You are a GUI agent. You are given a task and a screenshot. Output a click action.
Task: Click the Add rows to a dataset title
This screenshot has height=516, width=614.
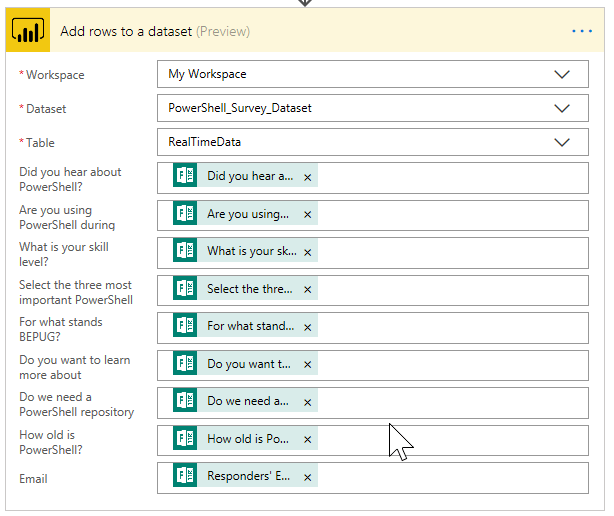[126, 31]
